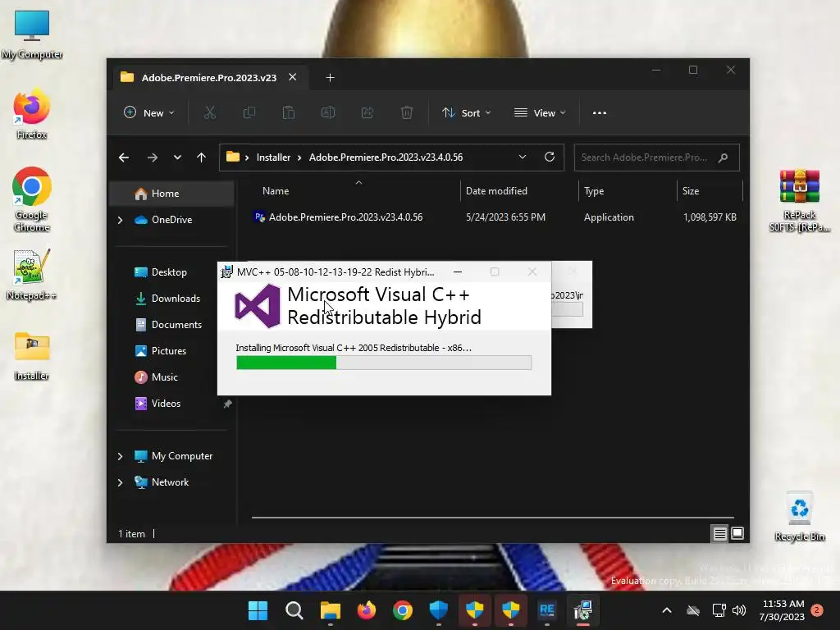The height and width of the screenshot is (630, 840).
Task: Open File Explorer from the taskbar
Action: 330,610
